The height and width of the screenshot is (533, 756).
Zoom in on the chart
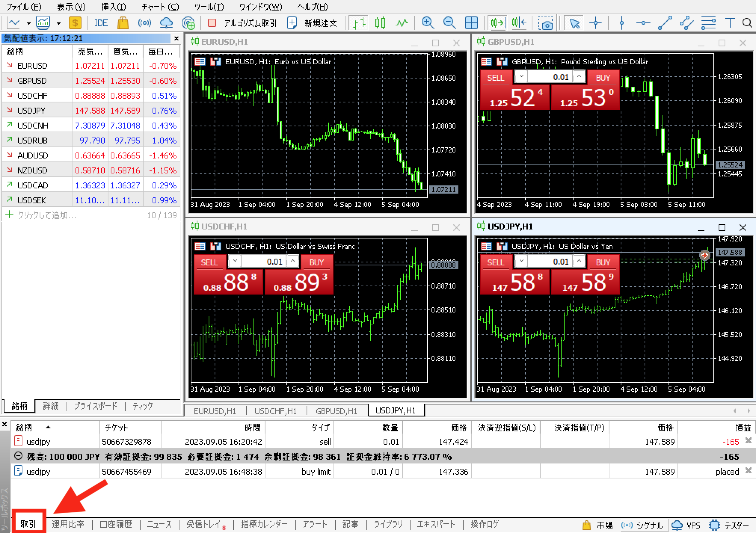428,23
